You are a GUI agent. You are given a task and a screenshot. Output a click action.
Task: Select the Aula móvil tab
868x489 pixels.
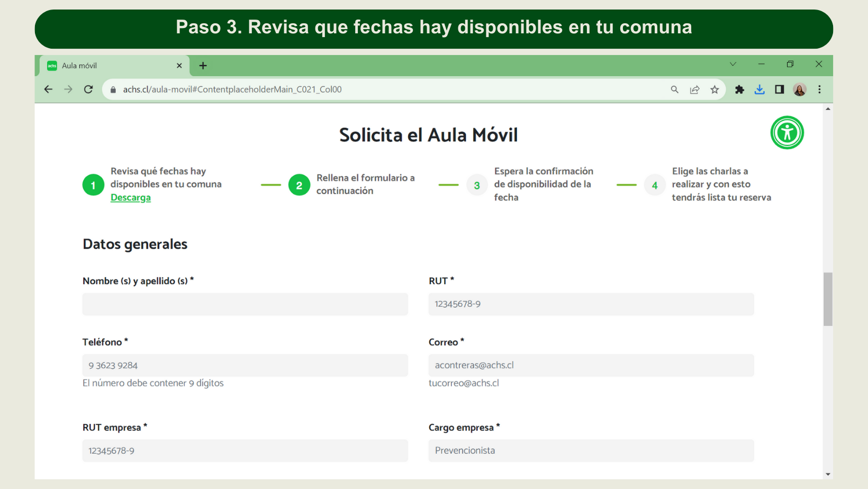(114, 66)
